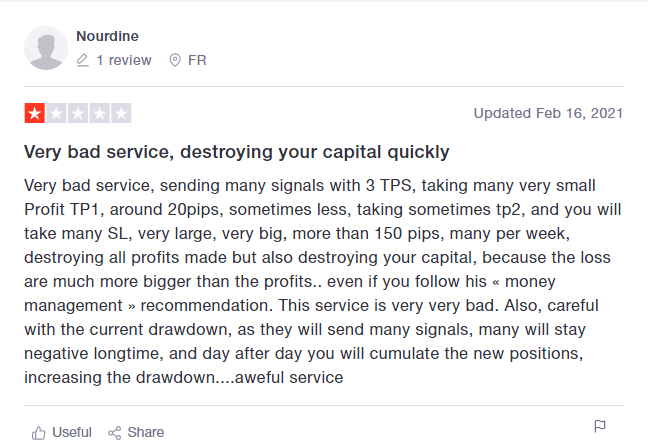Click the FR country label

pos(197,60)
